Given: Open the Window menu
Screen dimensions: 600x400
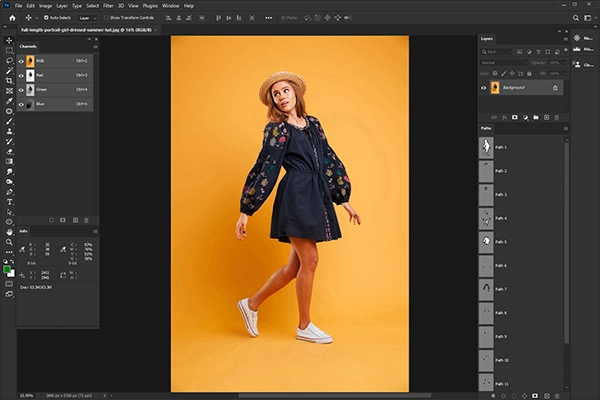Looking at the screenshot, I should [171, 6].
